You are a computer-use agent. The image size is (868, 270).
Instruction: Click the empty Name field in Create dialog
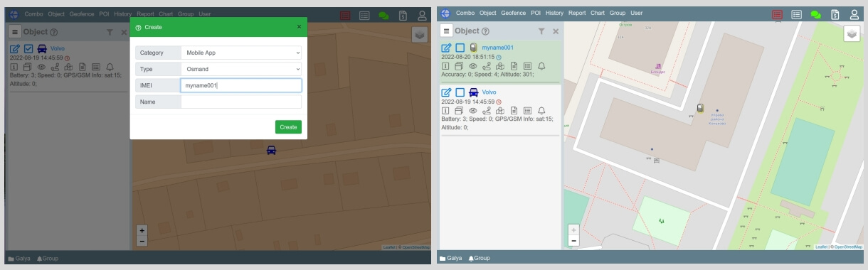point(241,102)
